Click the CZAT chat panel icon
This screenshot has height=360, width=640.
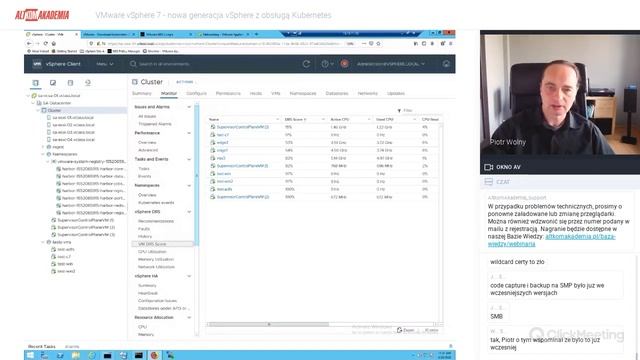pyautogui.click(x=489, y=182)
